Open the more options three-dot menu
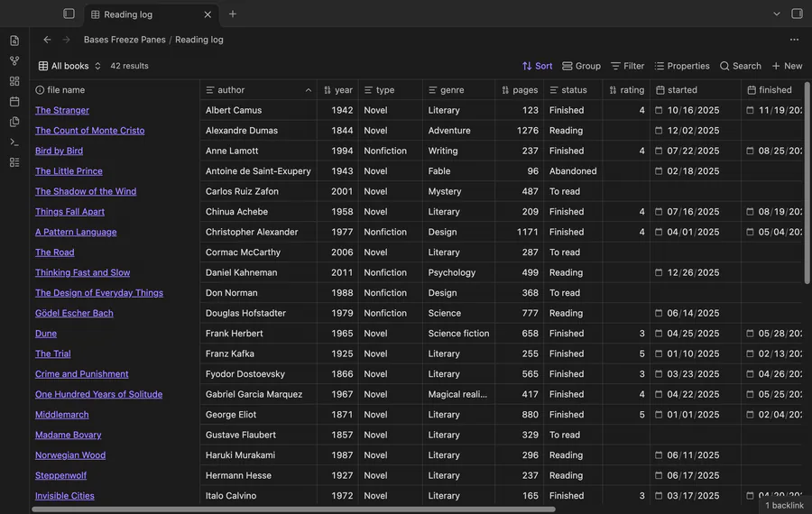 click(794, 40)
